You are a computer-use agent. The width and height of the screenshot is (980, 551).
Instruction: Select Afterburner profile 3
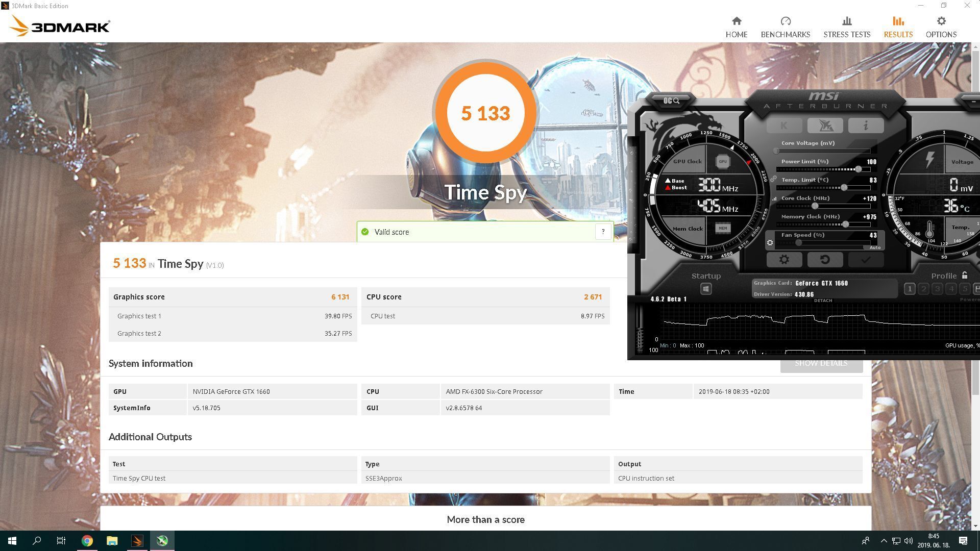click(937, 289)
